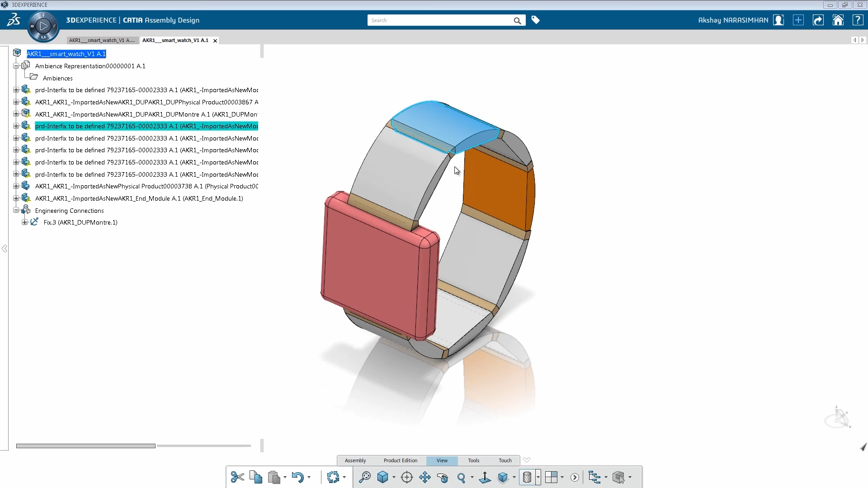
Task: Select the highlighted prd-Interfix tree item
Action: point(146,126)
